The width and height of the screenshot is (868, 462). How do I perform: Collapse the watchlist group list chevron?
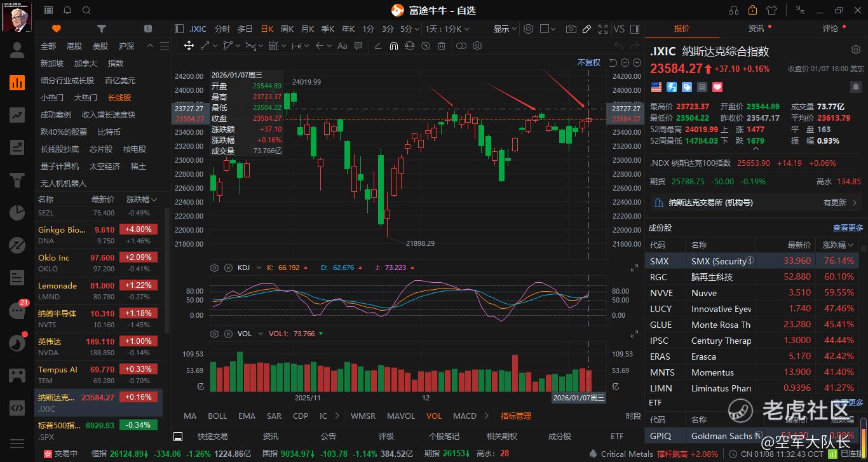click(x=149, y=46)
